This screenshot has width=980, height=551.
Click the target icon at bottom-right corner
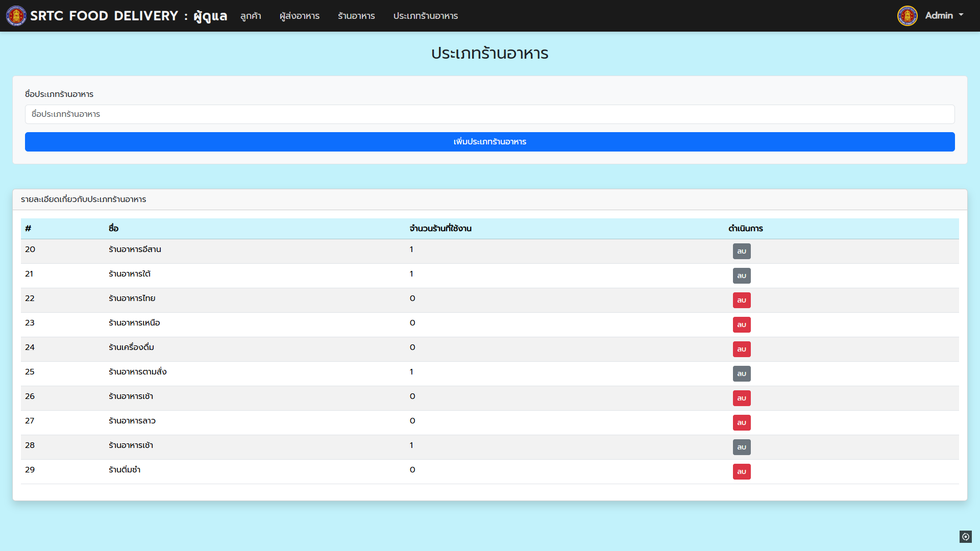[x=965, y=536]
